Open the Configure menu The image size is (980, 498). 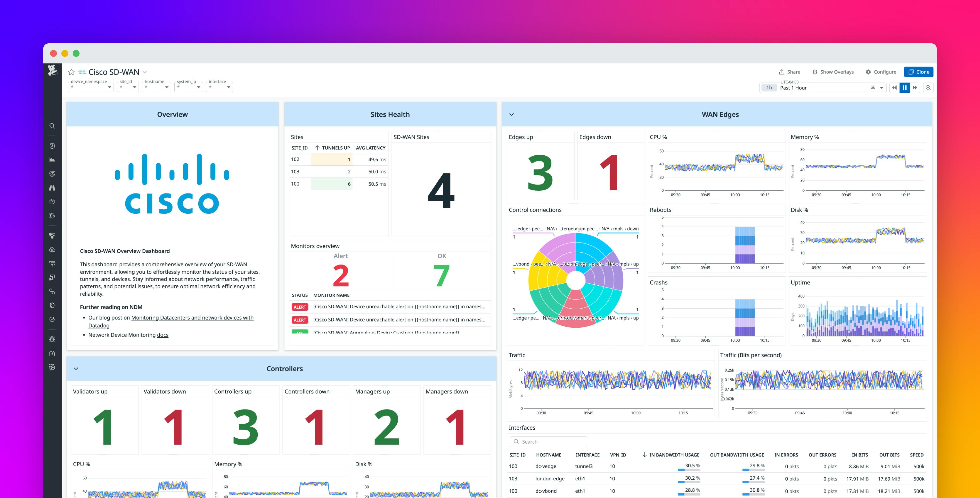click(x=881, y=71)
